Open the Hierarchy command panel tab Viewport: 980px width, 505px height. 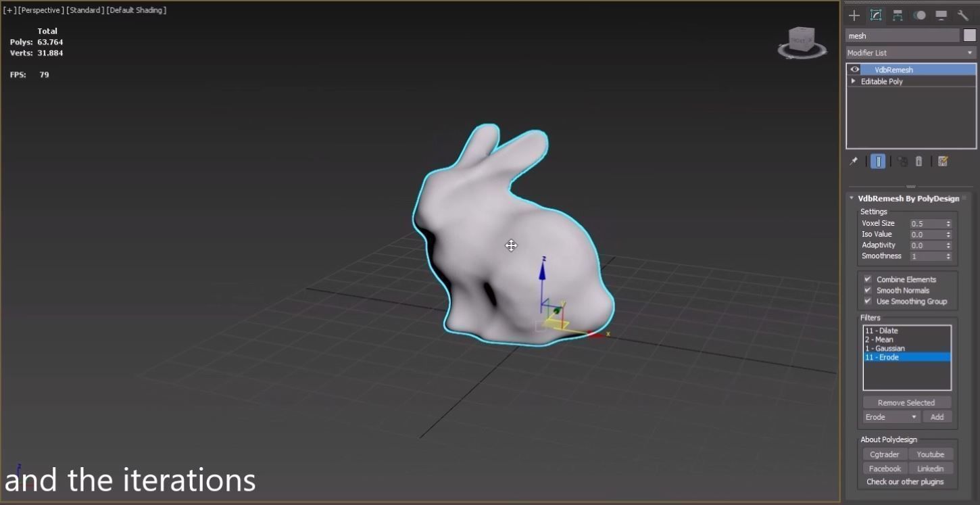click(x=898, y=16)
